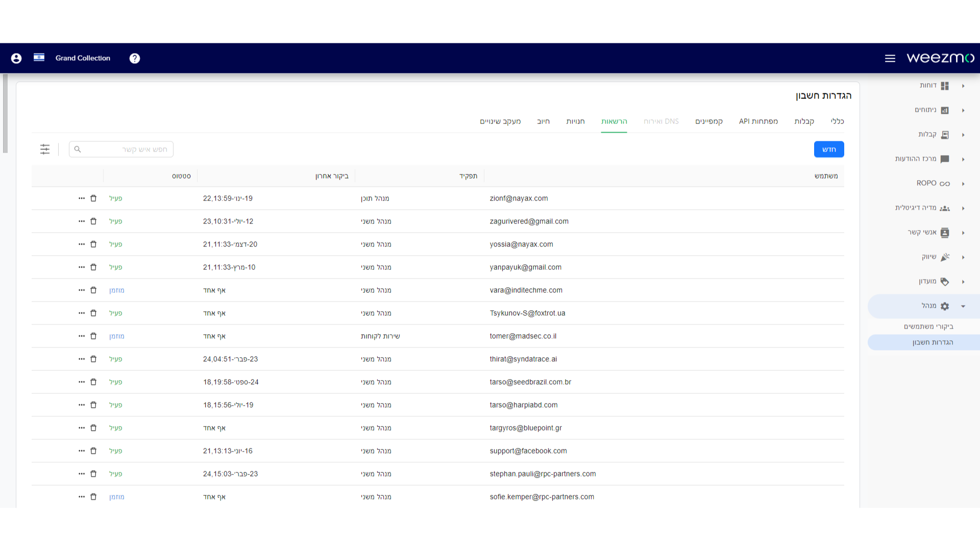
Task: Expand the אנשי קשר section arrow
Action: pos(963,233)
